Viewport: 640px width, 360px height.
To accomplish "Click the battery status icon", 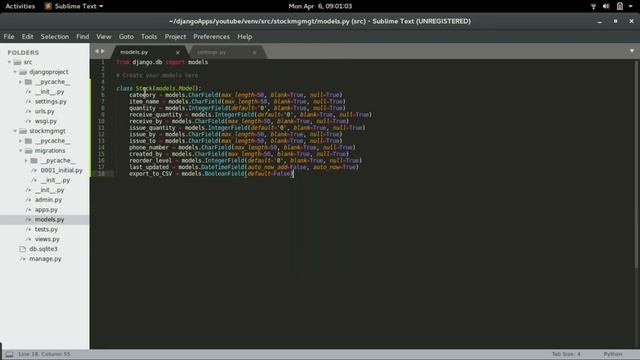I will click(x=620, y=6).
